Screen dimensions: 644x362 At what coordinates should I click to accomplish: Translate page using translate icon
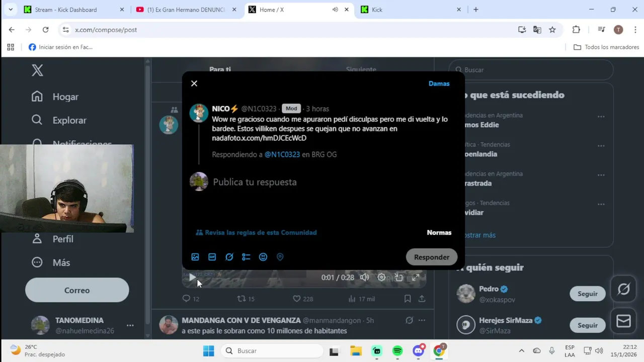point(537,30)
